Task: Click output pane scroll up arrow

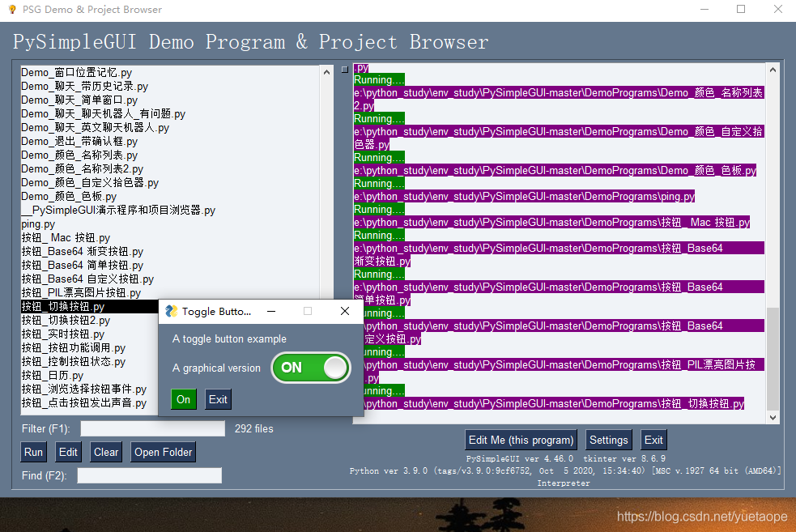Action: coord(773,70)
